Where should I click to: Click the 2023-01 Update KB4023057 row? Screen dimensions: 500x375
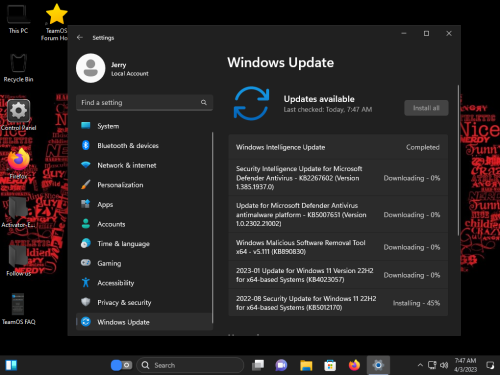pyautogui.click(x=338, y=275)
